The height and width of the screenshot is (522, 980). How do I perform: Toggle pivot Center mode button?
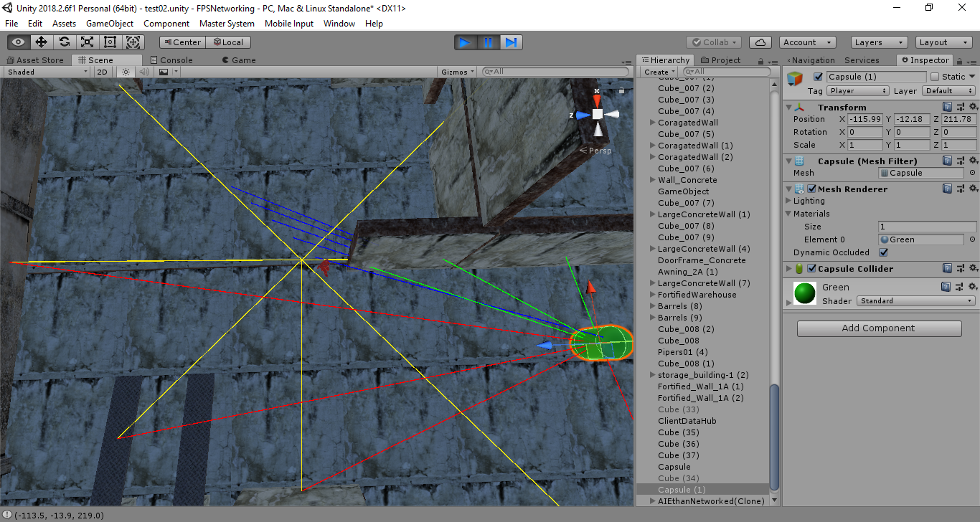pyautogui.click(x=182, y=42)
